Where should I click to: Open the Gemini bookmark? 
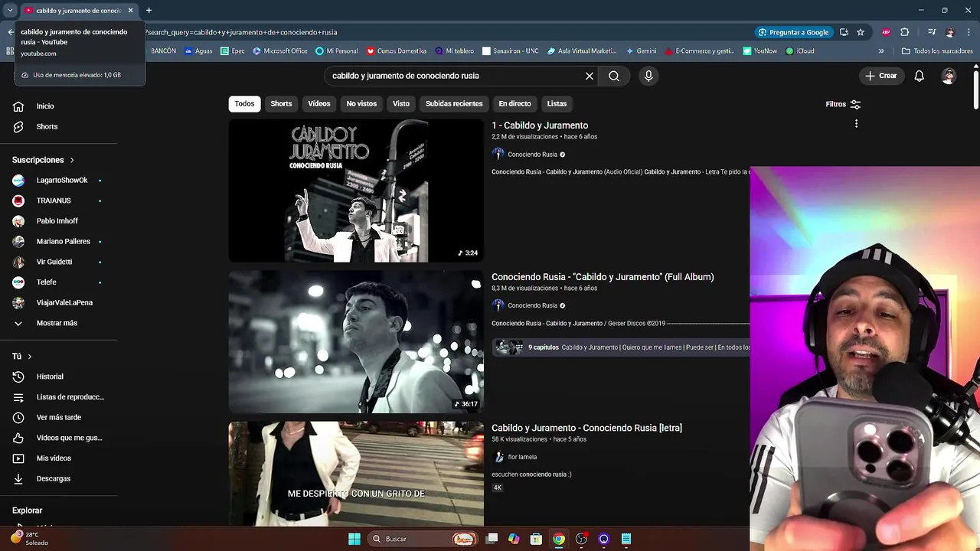[641, 51]
